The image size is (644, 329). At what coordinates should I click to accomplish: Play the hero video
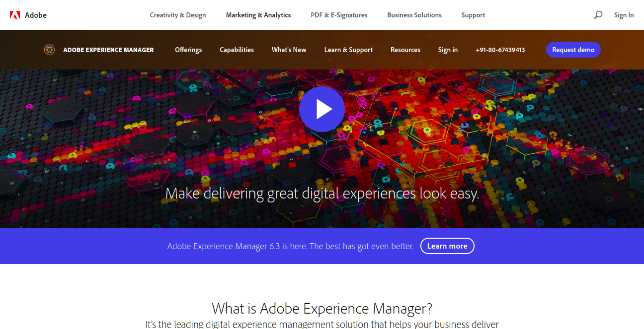point(322,109)
